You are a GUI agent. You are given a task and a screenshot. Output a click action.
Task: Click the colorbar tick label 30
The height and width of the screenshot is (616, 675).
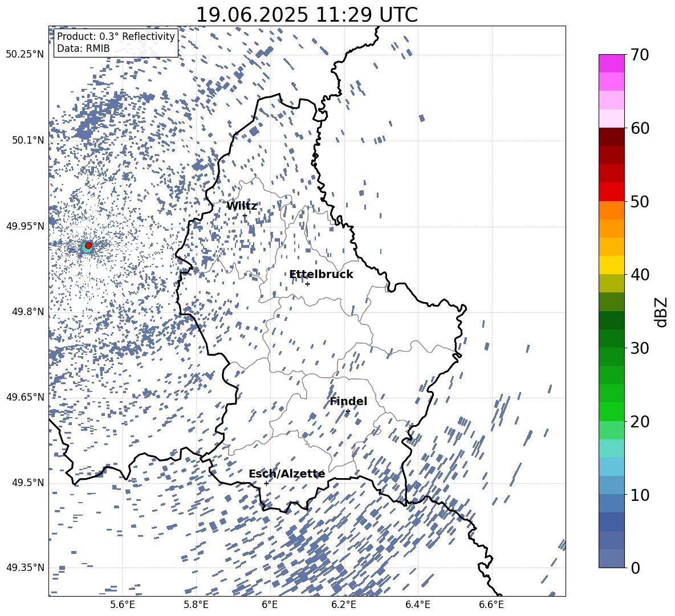coord(640,348)
